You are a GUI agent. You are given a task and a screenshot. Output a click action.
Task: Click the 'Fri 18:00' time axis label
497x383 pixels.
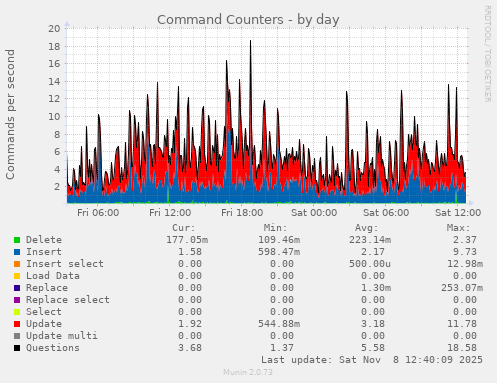coord(242,212)
